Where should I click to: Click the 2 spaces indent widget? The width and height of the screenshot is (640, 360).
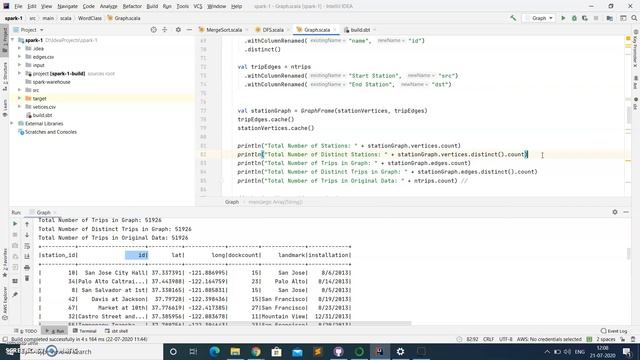(606, 339)
